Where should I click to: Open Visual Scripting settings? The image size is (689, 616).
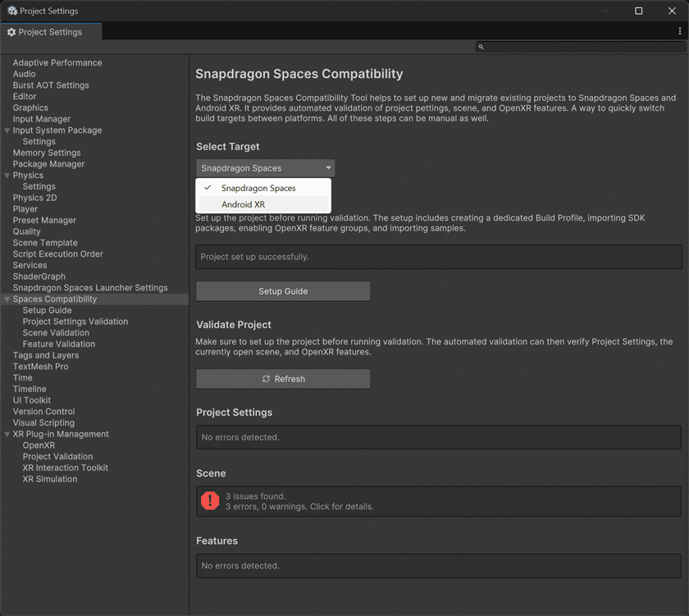point(43,422)
